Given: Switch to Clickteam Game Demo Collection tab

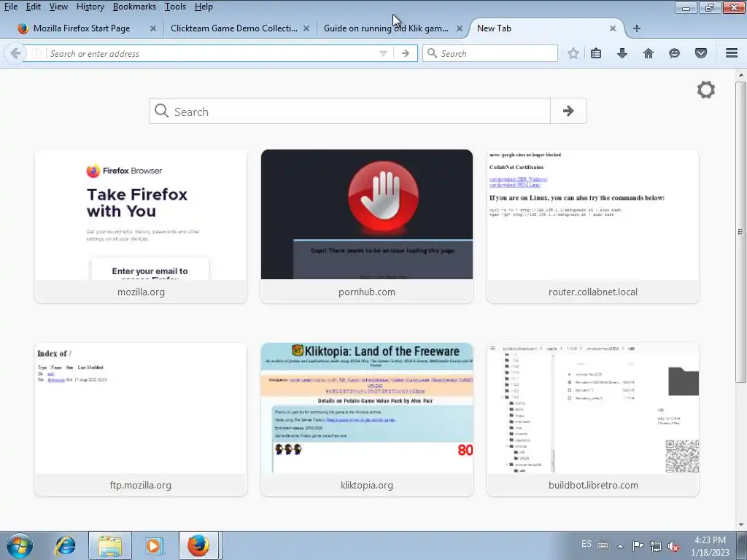Looking at the screenshot, I should tap(233, 28).
